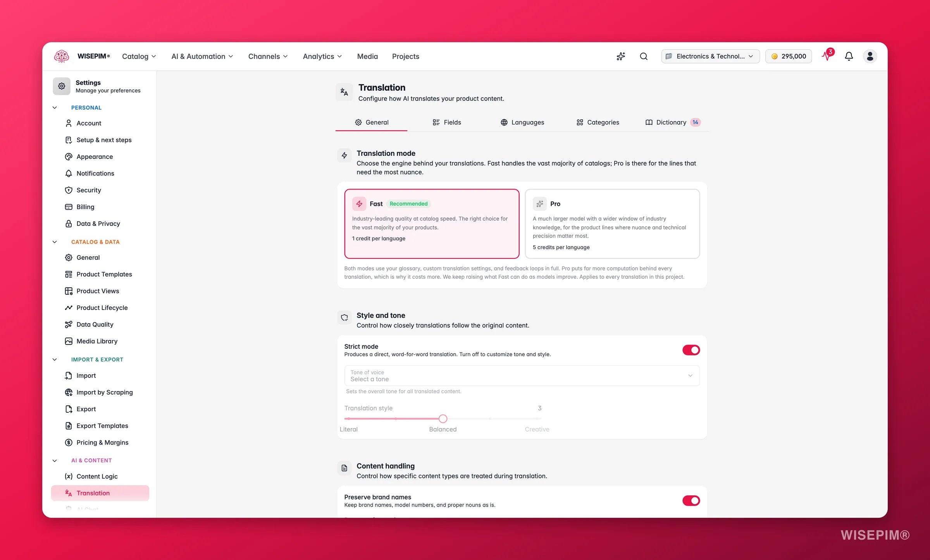Open the AI & Automation dropdown menu

pyautogui.click(x=202, y=56)
